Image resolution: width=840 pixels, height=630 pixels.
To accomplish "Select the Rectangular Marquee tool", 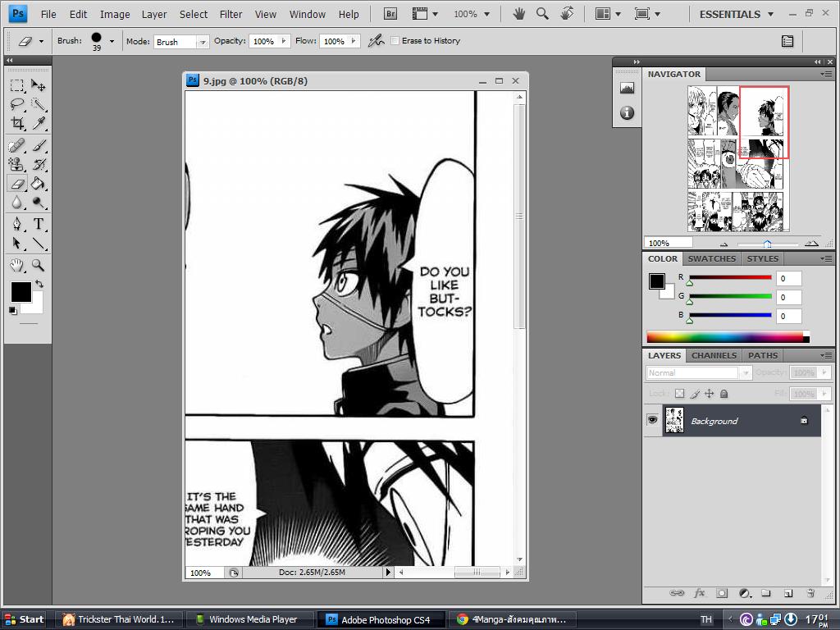I will [17, 85].
